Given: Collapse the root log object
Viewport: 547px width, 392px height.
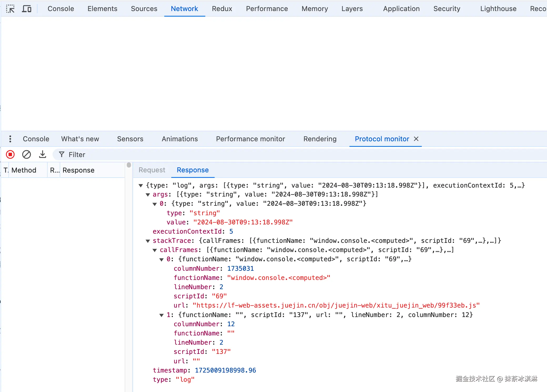Looking at the screenshot, I should [141, 186].
